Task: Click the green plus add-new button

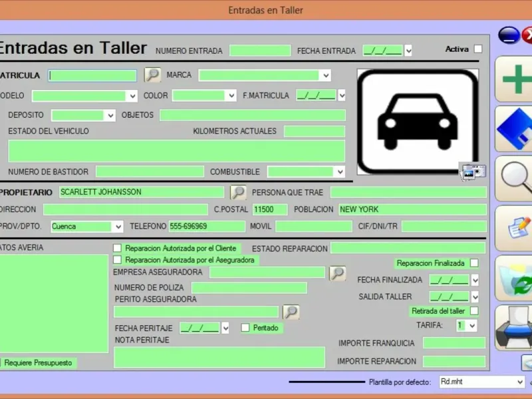Action: point(513,79)
